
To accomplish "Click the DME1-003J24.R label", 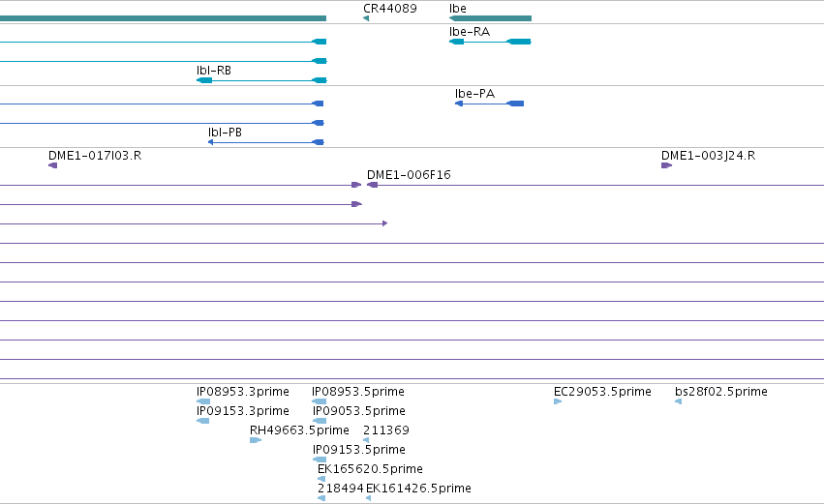I will point(709,156).
